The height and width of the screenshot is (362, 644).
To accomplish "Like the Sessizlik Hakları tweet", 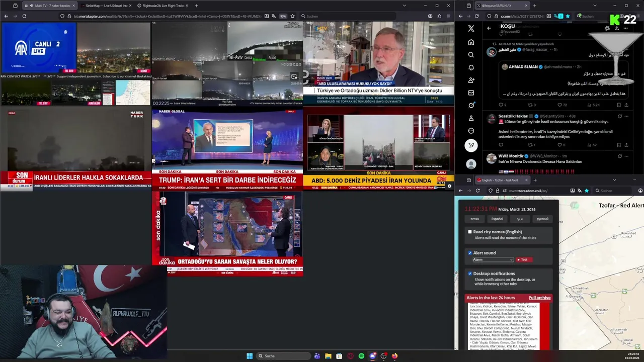I will (x=560, y=145).
